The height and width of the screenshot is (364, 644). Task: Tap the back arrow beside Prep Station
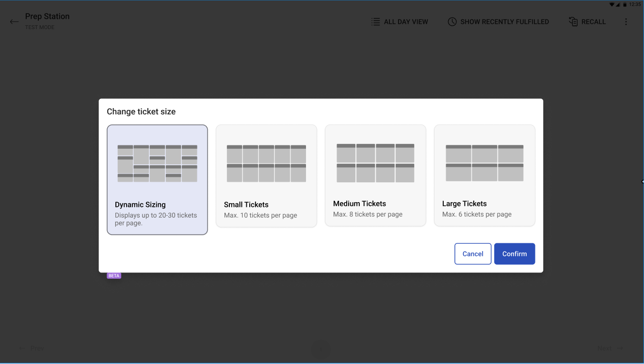click(x=14, y=21)
